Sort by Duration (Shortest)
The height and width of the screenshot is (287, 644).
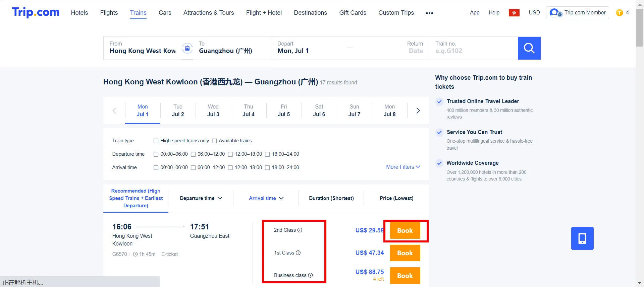pyautogui.click(x=331, y=198)
